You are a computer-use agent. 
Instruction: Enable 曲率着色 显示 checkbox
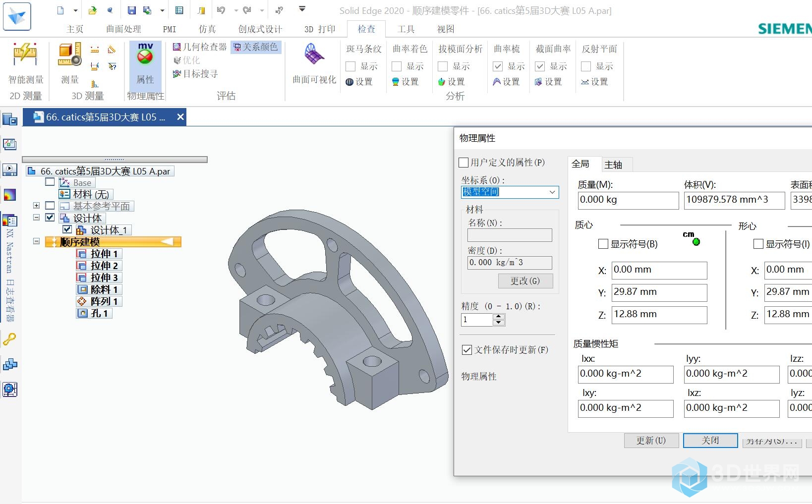pyautogui.click(x=397, y=66)
